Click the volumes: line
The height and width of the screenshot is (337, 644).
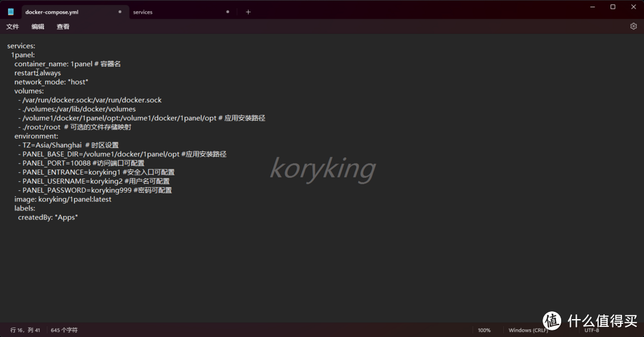[29, 91]
